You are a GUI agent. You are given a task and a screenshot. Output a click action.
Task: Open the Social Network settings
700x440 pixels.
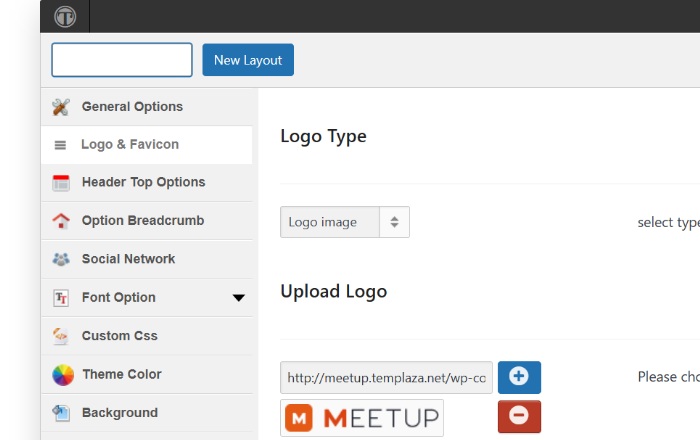(147, 259)
